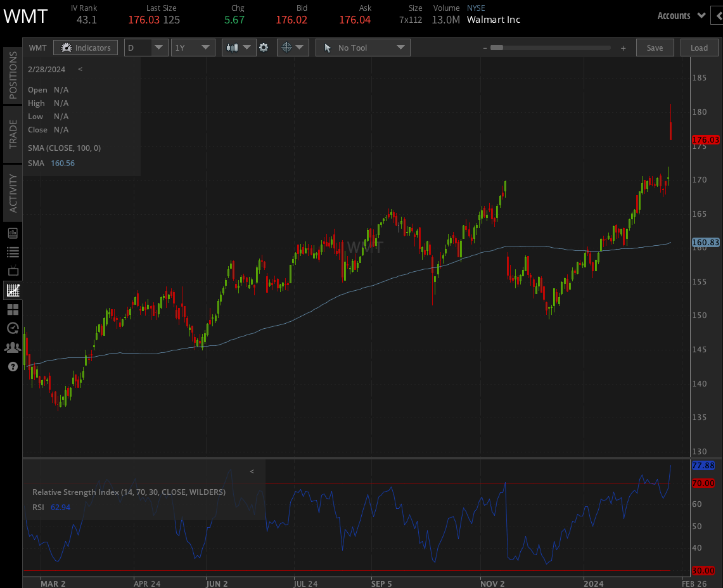The height and width of the screenshot is (588, 723).
Task: Open the four-square dashboard icon
Action: click(13, 309)
